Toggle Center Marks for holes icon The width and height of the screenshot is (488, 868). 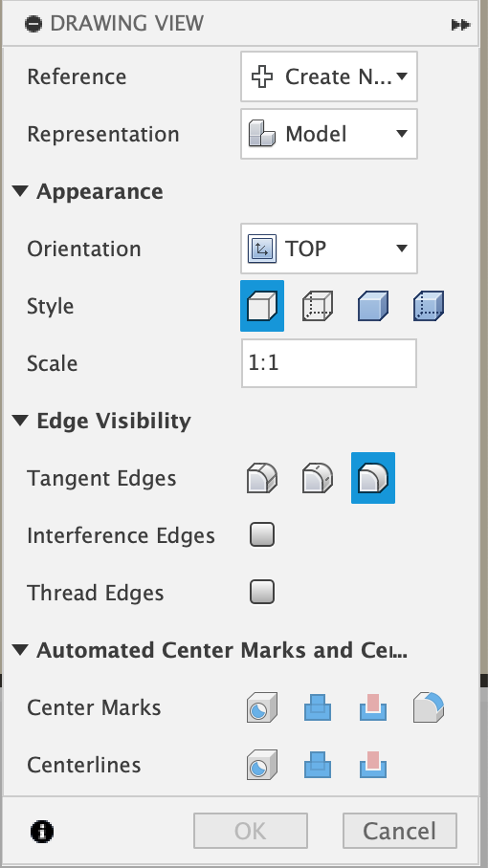coord(262,707)
